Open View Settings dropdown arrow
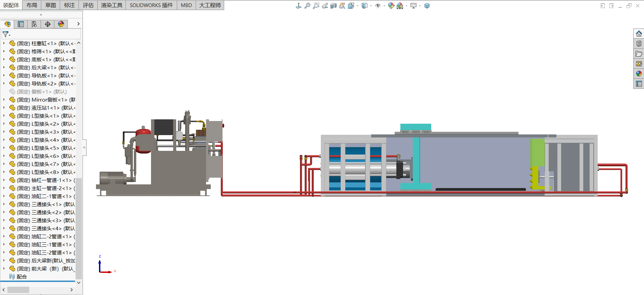The width and height of the screenshot is (644, 295). coord(420,6)
